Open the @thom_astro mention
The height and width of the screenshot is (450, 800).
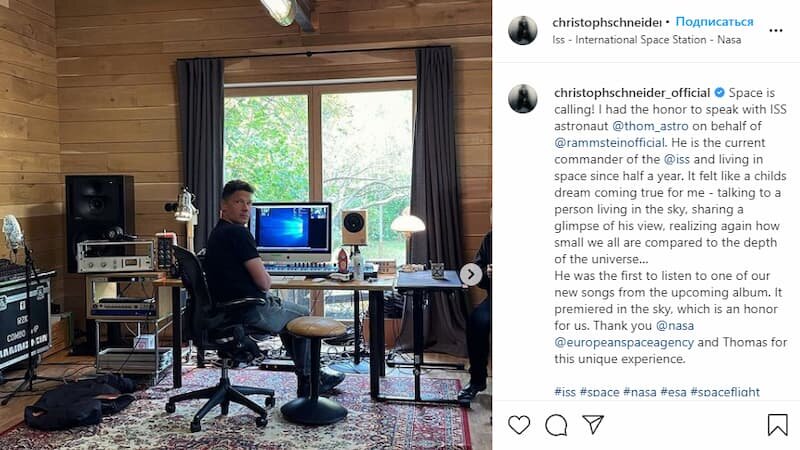click(x=650, y=126)
